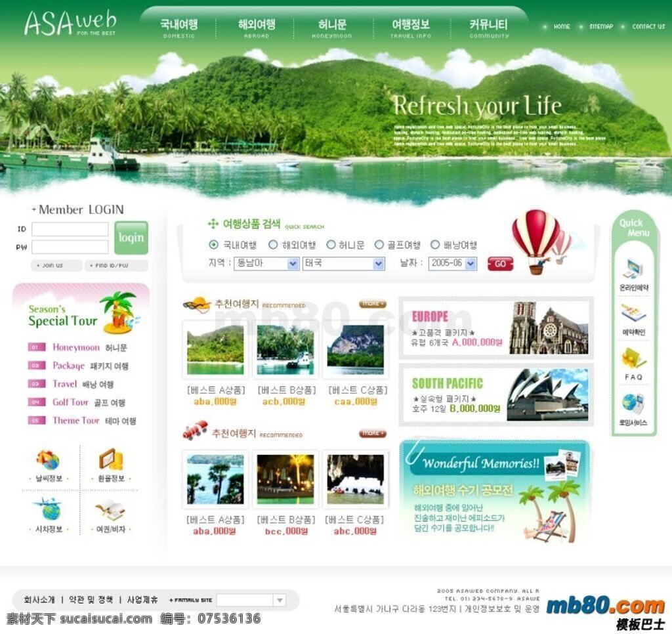Open the 회사소개 footer link

[39, 600]
